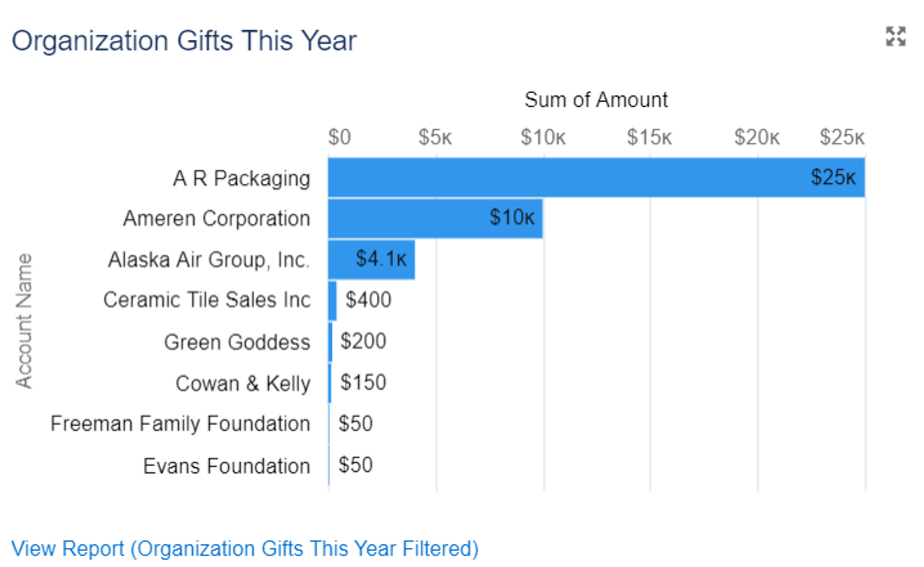Click the Evans Foundation account label

pos(226,466)
